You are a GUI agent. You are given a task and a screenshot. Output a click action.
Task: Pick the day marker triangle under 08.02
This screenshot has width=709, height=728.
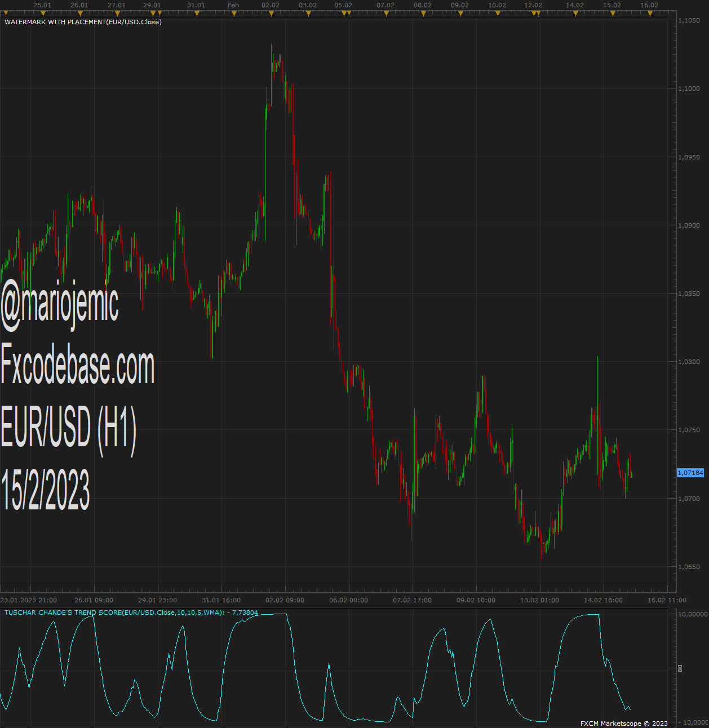[x=423, y=14]
